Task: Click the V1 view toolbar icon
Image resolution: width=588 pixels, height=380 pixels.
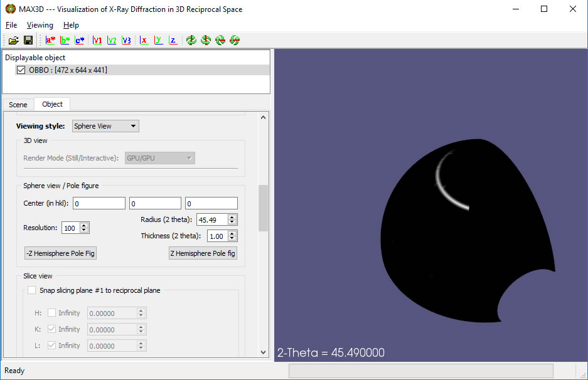Action: (97, 40)
